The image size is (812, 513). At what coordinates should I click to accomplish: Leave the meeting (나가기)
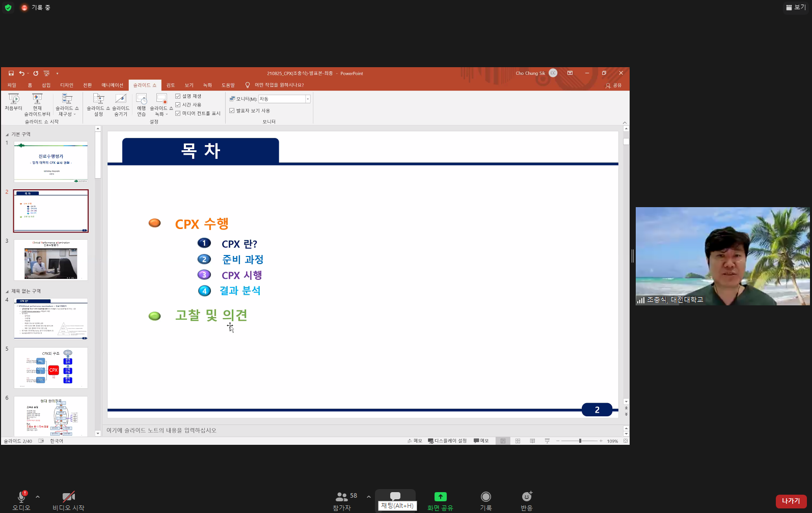[791, 501]
